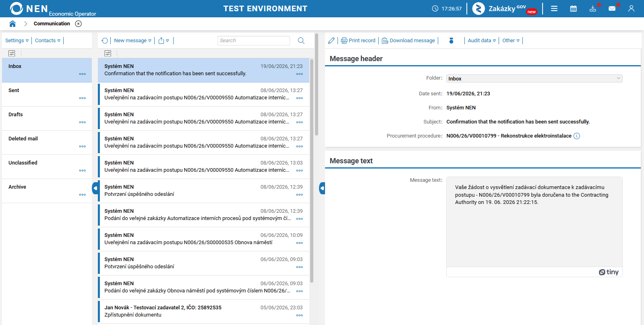Click inside the Message text editor area
The image size is (644, 325).
(534, 222)
